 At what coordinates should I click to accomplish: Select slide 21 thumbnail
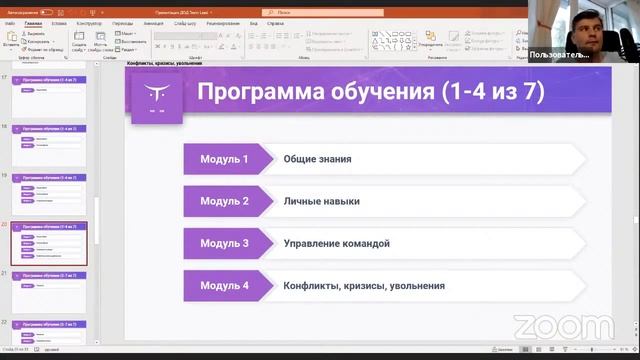[x=49, y=293]
